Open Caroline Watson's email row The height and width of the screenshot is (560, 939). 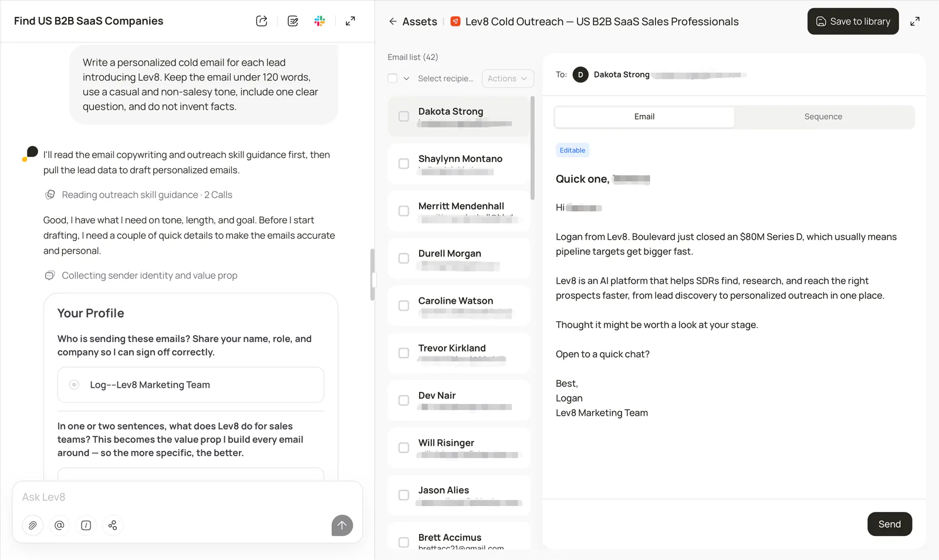[459, 306]
